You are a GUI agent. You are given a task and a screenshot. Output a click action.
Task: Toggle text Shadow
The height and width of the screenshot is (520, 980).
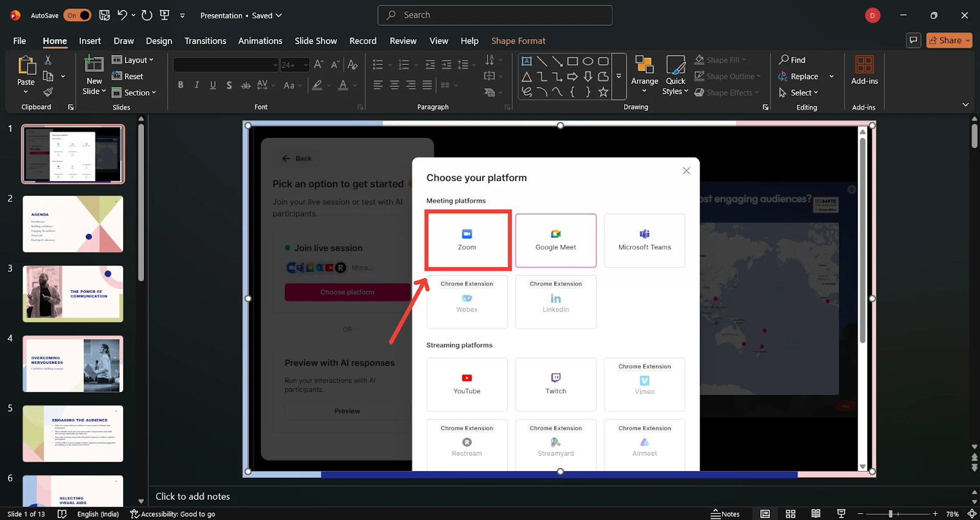(229, 85)
